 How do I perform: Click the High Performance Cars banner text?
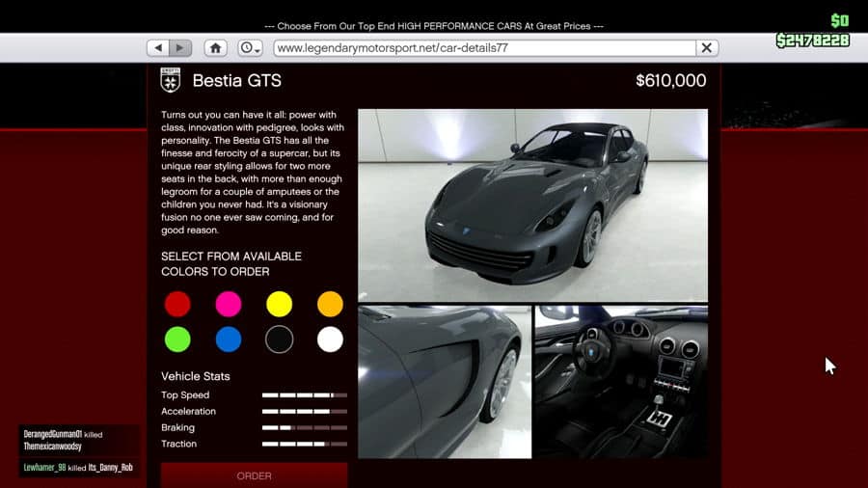pyautogui.click(x=434, y=26)
